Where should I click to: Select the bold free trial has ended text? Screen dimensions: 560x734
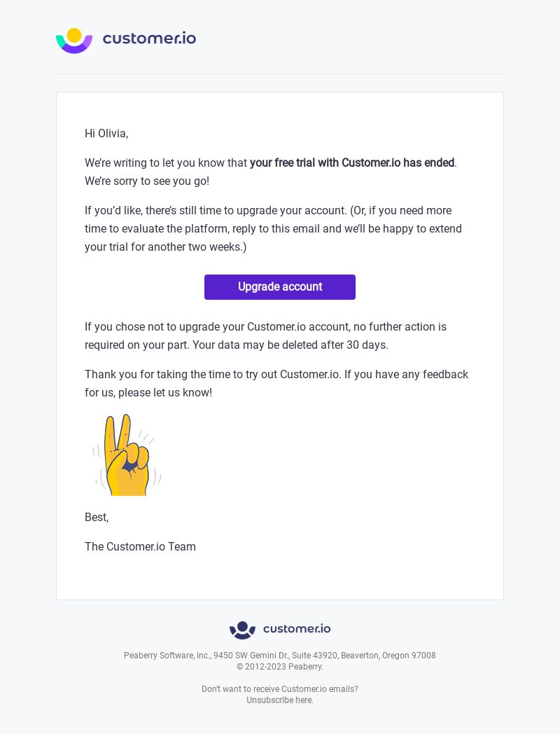[x=352, y=163]
